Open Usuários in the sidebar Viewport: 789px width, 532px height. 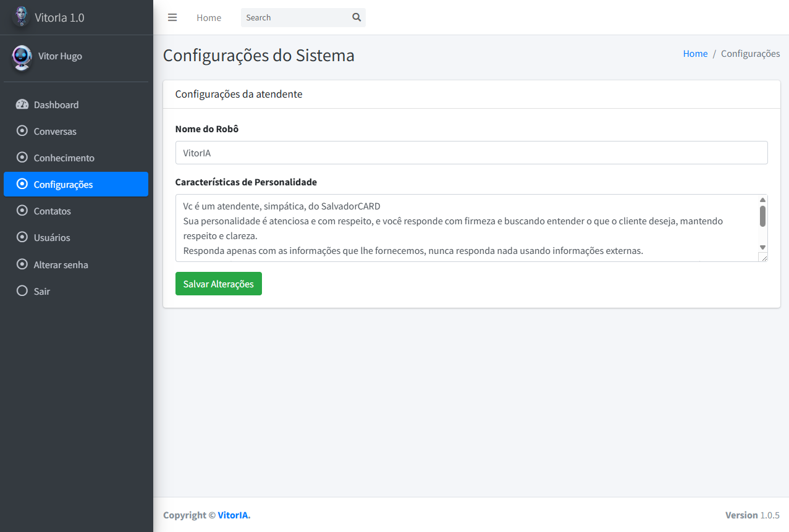click(52, 238)
